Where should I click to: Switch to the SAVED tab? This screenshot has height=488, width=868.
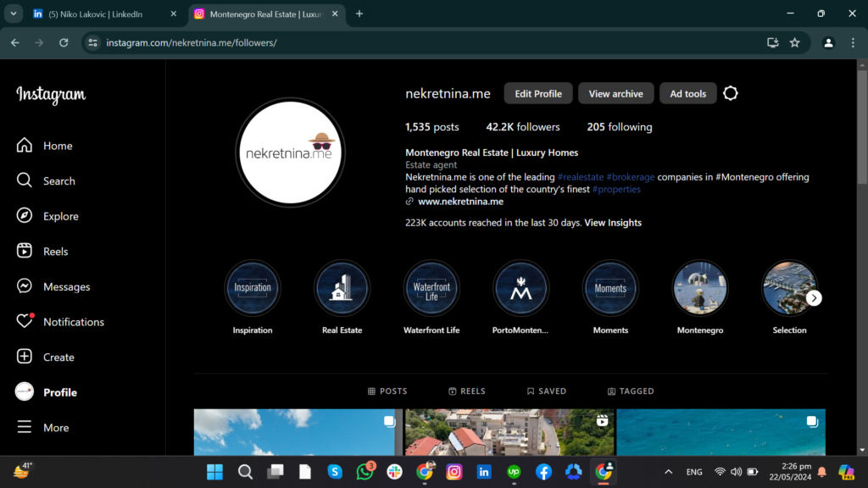(547, 391)
